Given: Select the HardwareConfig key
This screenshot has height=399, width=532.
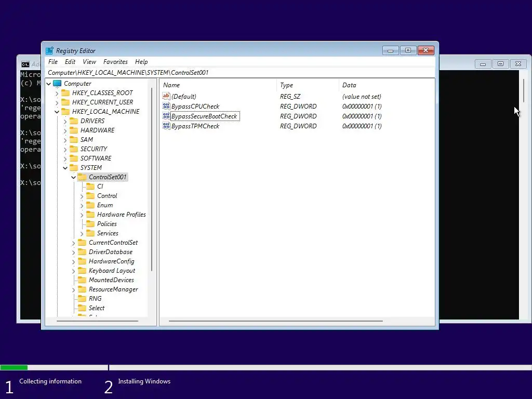Looking at the screenshot, I should [x=111, y=261].
